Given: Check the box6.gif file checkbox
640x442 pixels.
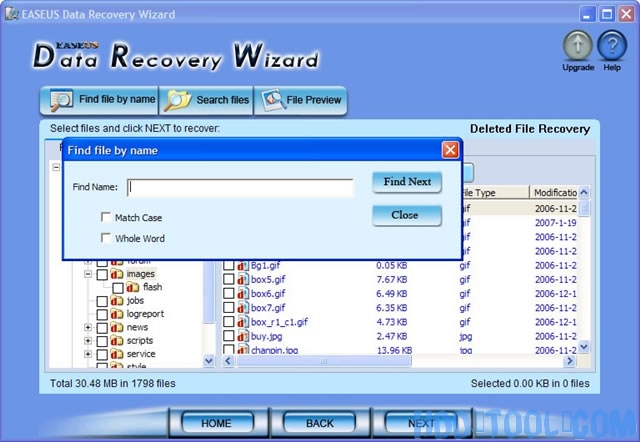Looking at the screenshot, I should [x=229, y=293].
